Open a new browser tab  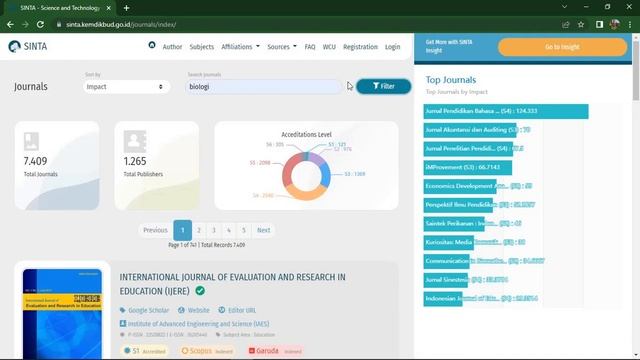127,8
